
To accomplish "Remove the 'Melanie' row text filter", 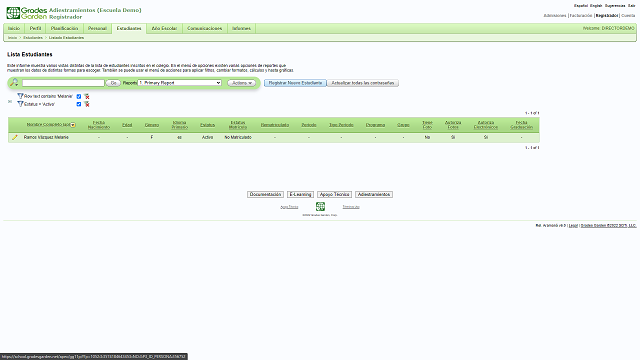I will tap(87, 96).
